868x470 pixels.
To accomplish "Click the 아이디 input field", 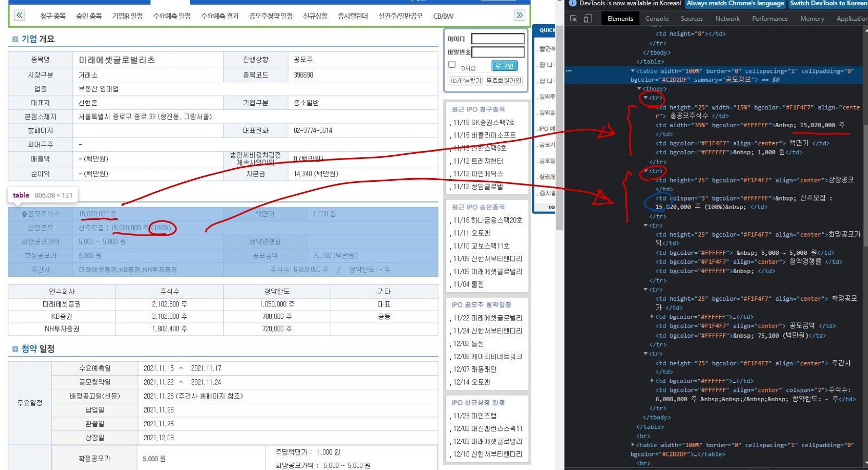I will tap(498, 39).
